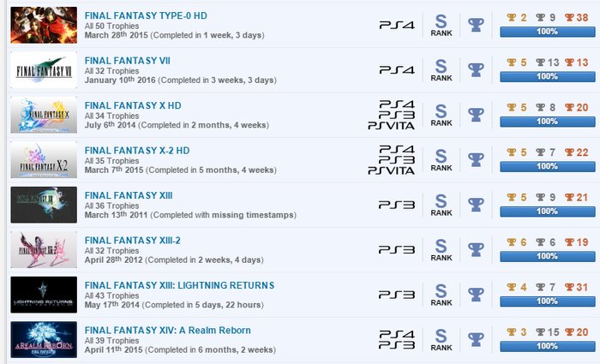Click the Final Fantasy XIII-2 cover thumbnail
Image resolution: width=600 pixels, height=364 pixels.
(44, 250)
